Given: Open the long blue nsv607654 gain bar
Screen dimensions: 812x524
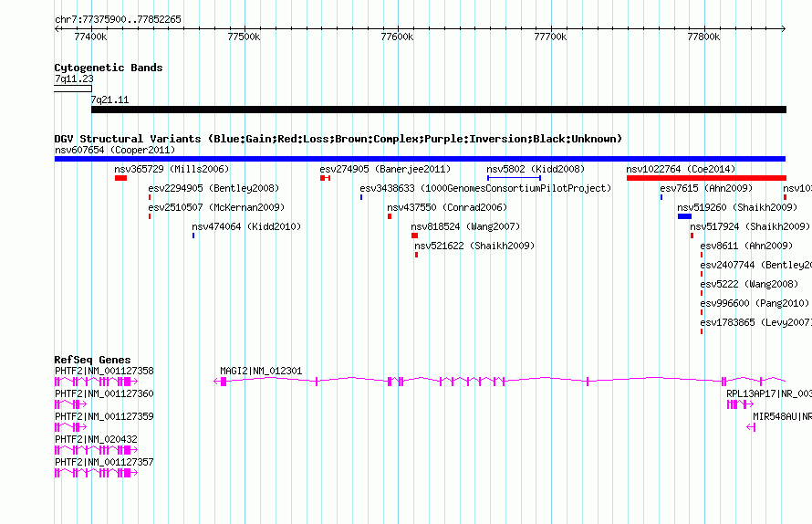Looking at the screenshot, I should point(420,159).
